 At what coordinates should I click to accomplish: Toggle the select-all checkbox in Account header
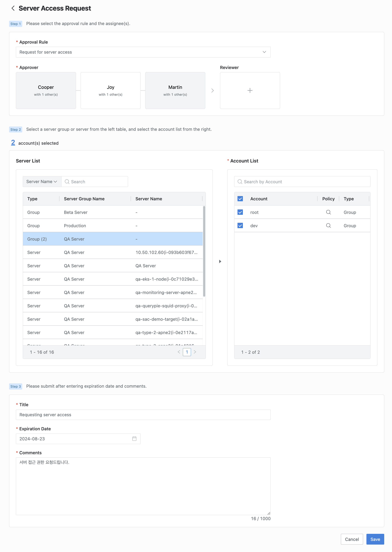pos(240,199)
